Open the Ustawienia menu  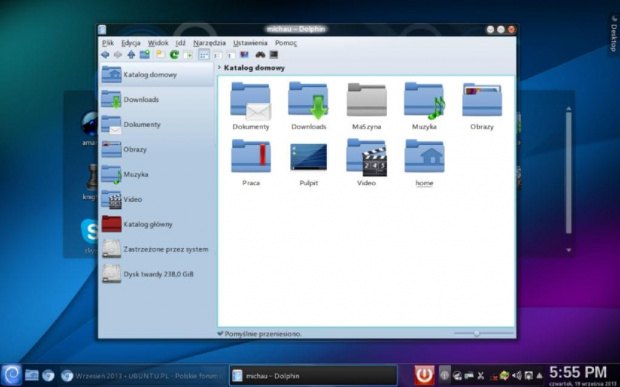[250, 43]
